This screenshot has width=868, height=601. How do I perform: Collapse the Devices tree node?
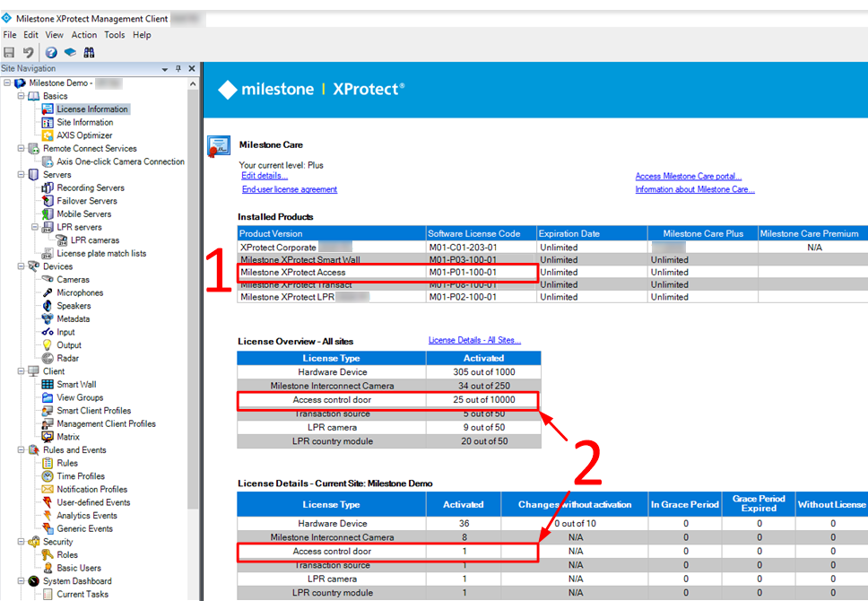coord(21,266)
